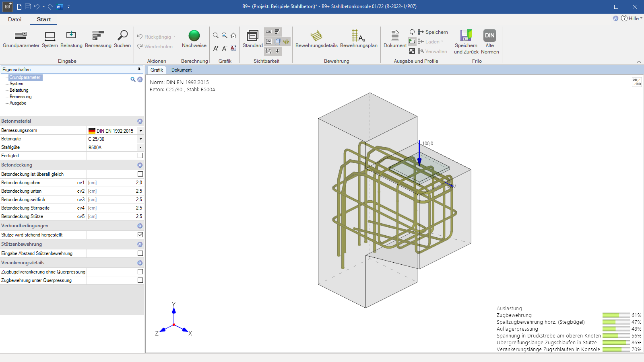Open System input in ribbon

pyautogui.click(x=50, y=39)
